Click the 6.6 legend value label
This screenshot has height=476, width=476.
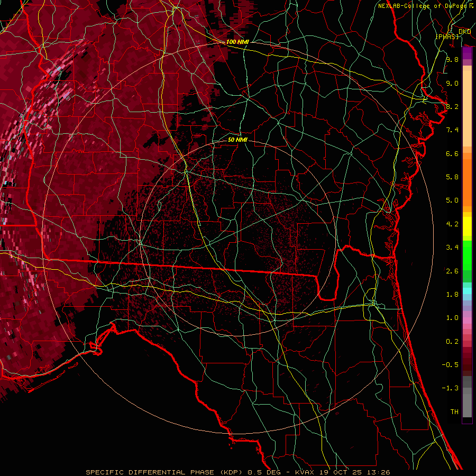[452, 154]
